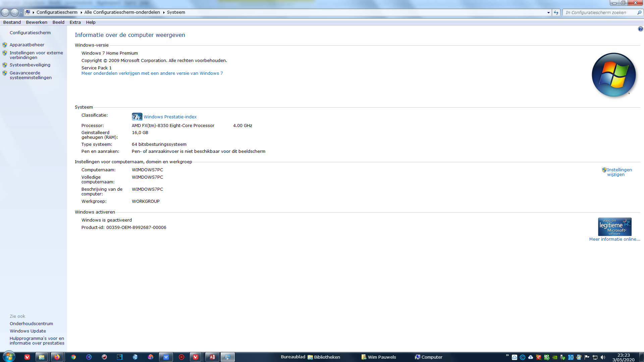The image size is (644, 362).
Task: Open Google Chrome taskbar icon
Action: coord(73,357)
